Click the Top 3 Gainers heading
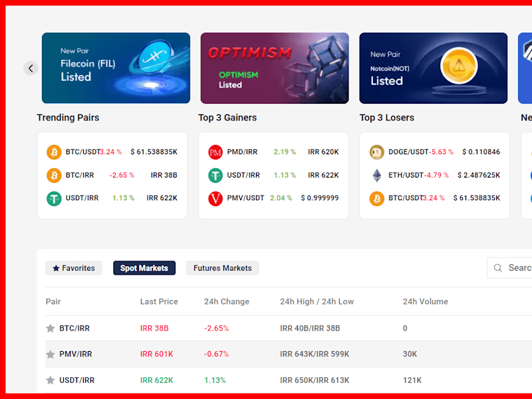 point(227,118)
